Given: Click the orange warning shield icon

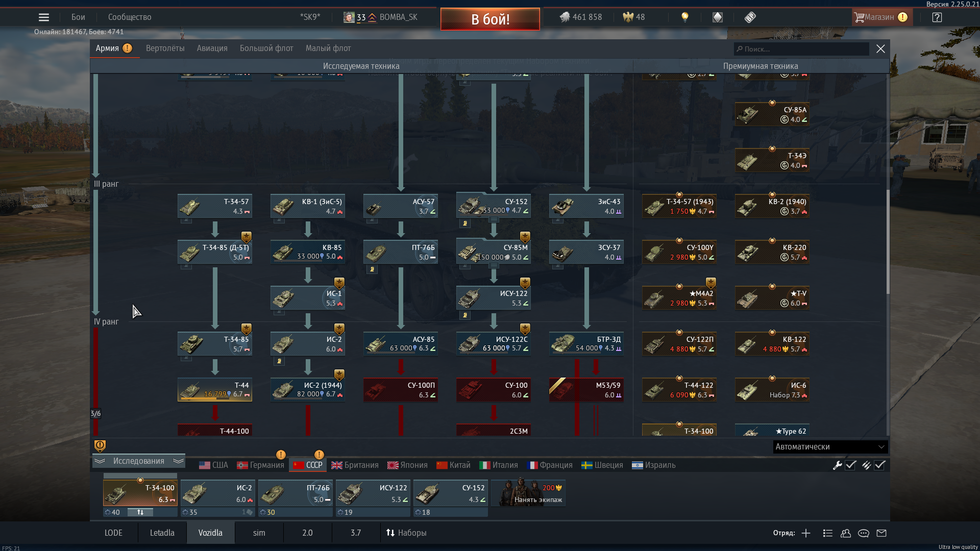Looking at the screenshot, I should click(x=100, y=446).
